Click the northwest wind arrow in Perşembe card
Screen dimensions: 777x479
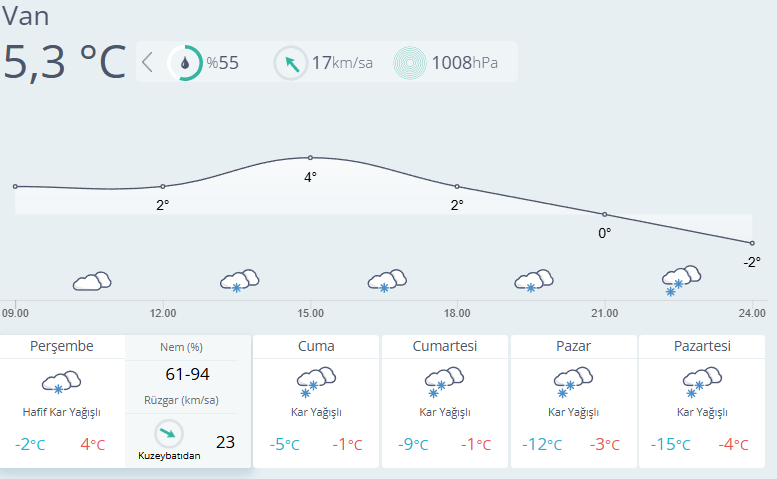pyautogui.click(x=169, y=434)
